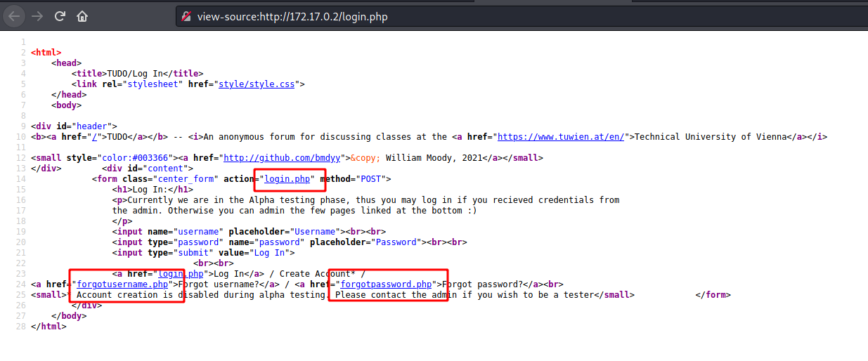Click "Account creation is disabled" text

pos(148,295)
